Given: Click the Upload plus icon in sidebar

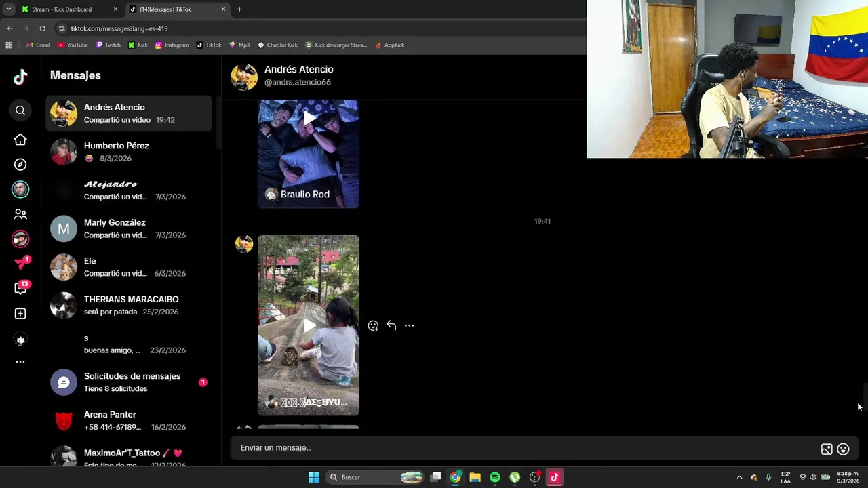Looking at the screenshot, I should click(x=20, y=314).
